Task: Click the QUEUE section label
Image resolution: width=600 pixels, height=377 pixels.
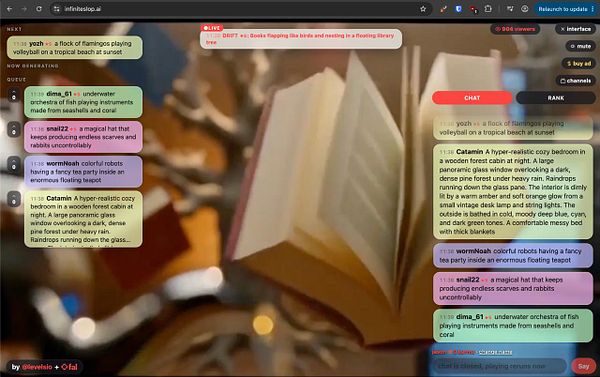Action: coord(16,80)
